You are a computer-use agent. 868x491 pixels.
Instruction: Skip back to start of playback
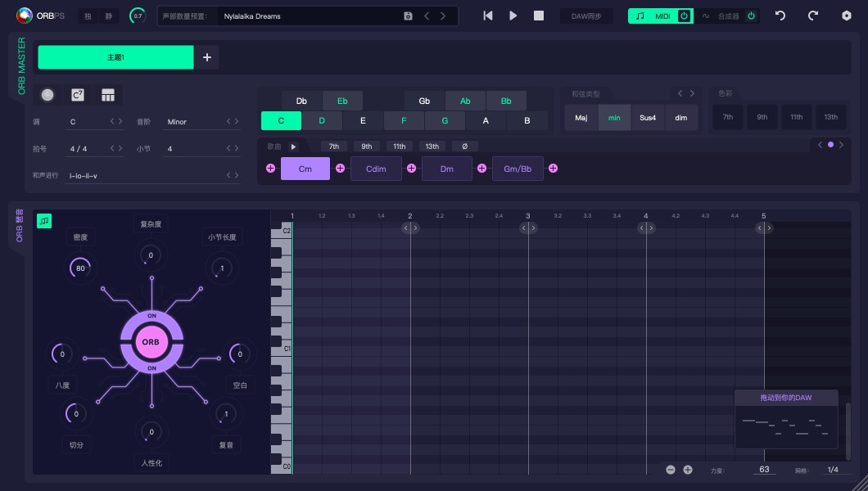coord(488,16)
